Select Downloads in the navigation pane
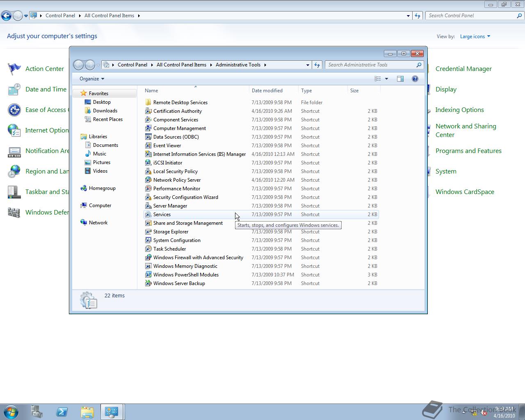The image size is (525, 420). pos(105,111)
